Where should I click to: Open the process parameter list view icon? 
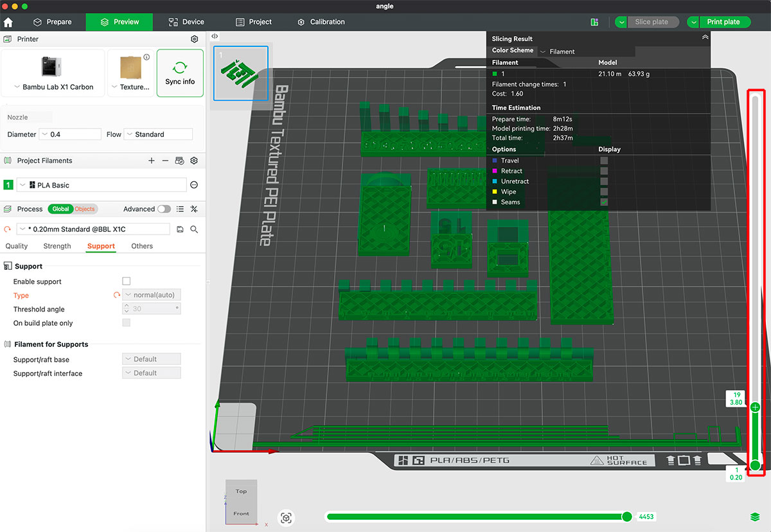pos(180,209)
